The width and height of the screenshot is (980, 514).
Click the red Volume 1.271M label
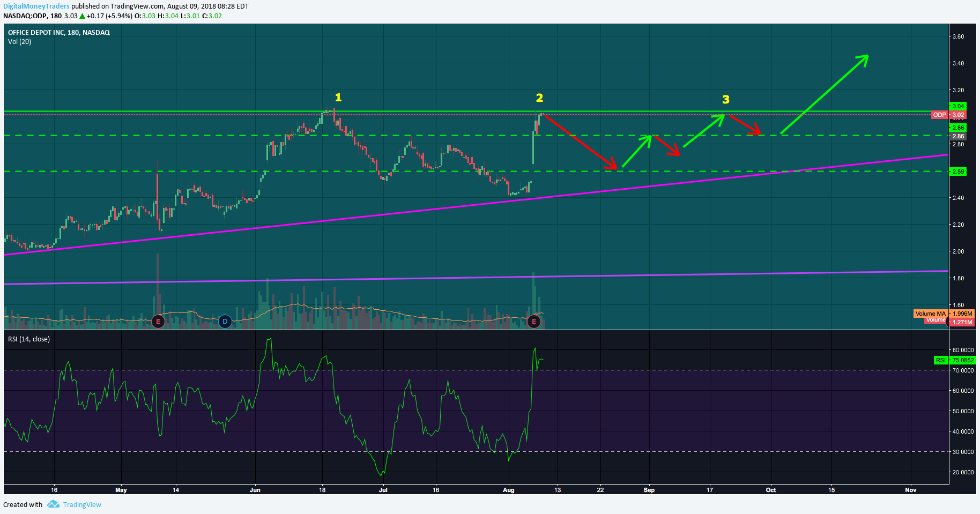[x=949, y=322]
